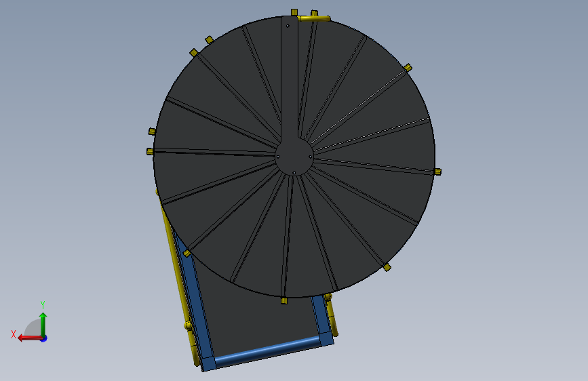Click the X label of the axis triad
This screenshot has width=588, height=381.
[14, 334]
